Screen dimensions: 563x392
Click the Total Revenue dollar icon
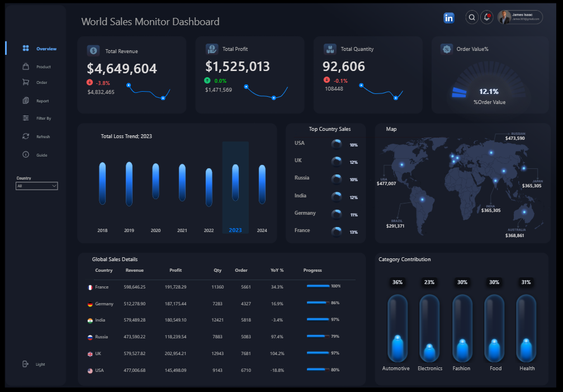(93, 51)
